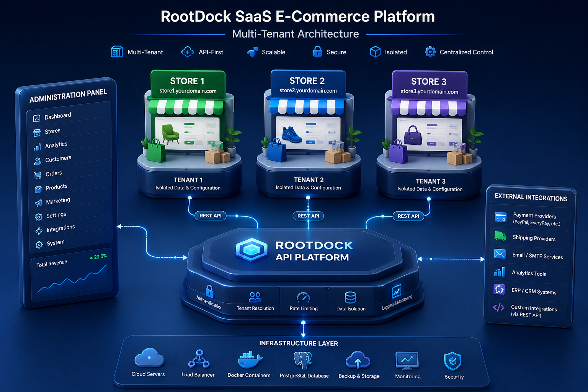This screenshot has height=392, width=588.
Task: Click the Backup & Storage cloud icon
Action: pos(358,360)
